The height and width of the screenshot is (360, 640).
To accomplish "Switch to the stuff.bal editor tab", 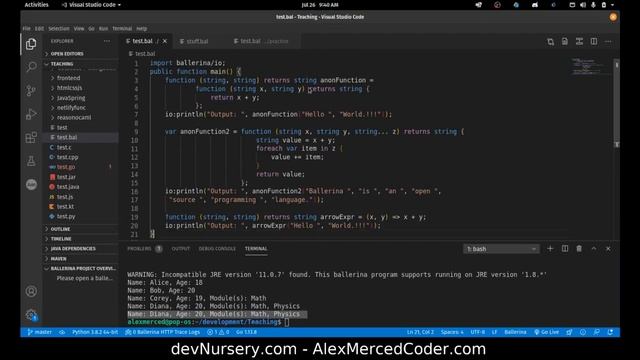I will pos(198,41).
